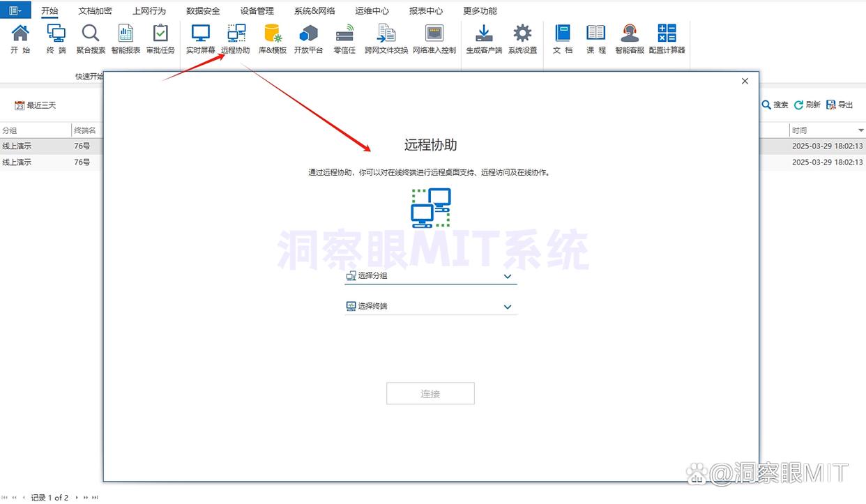Open 系统设置 system settings gear
This screenshot has width=866, height=504.
pyautogui.click(x=522, y=39)
